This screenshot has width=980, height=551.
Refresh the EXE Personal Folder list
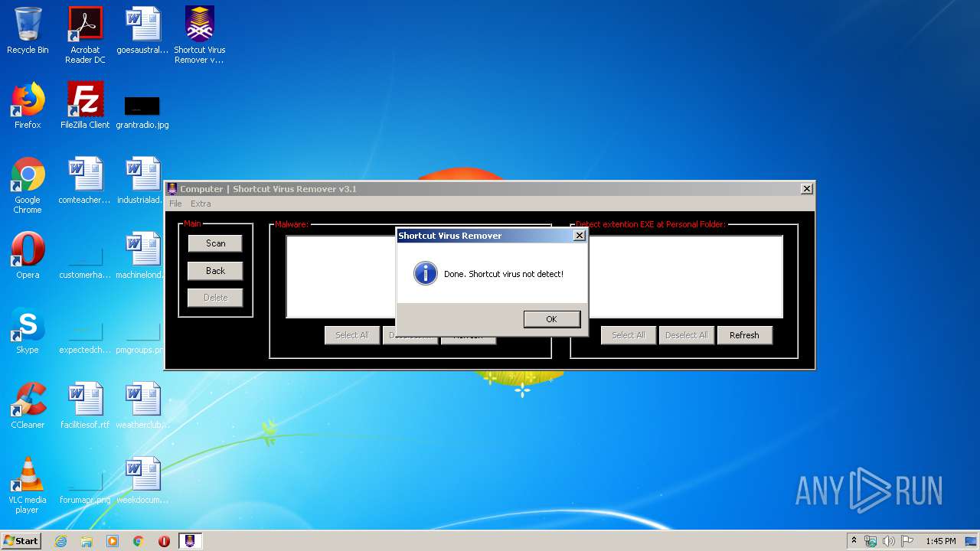pos(744,335)
